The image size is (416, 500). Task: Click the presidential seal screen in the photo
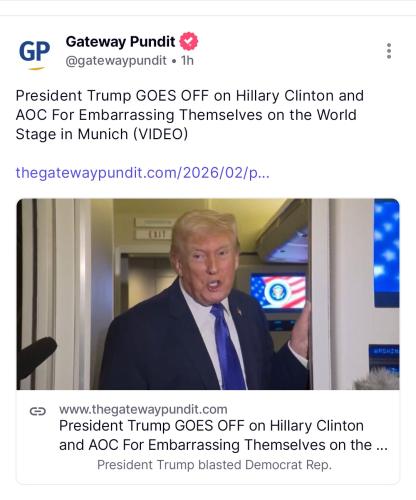278,292
